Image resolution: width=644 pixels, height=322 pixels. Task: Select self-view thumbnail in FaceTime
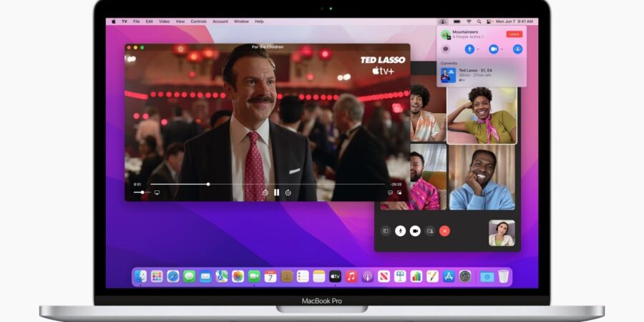502,233
